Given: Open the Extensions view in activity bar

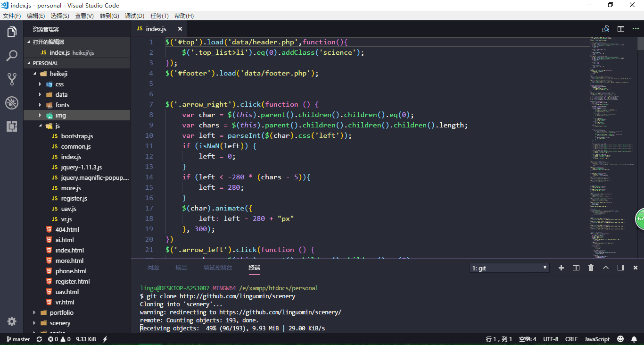Looking at the screenshot, I should pyautogui.click(x=12, y=126).
